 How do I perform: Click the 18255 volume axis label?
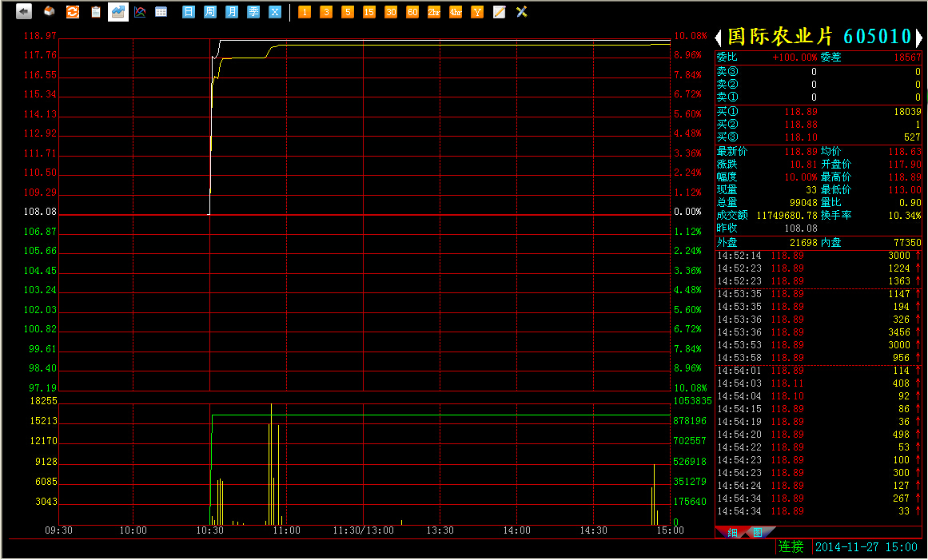click(x=44, y=401)
